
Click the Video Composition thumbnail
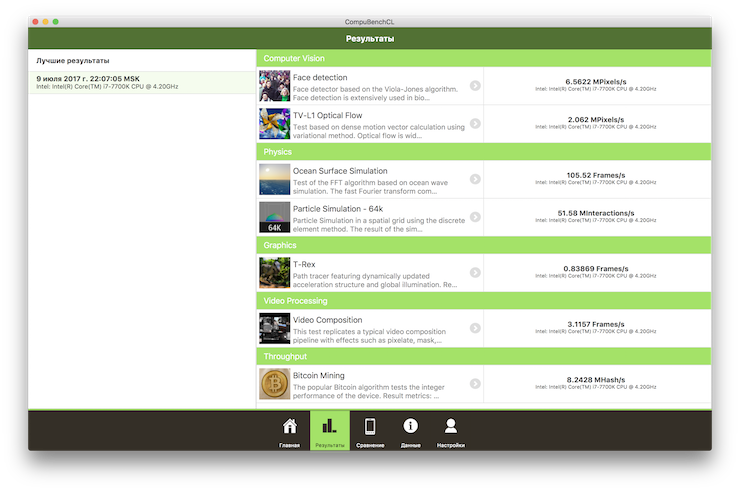[x=275, y=329]
